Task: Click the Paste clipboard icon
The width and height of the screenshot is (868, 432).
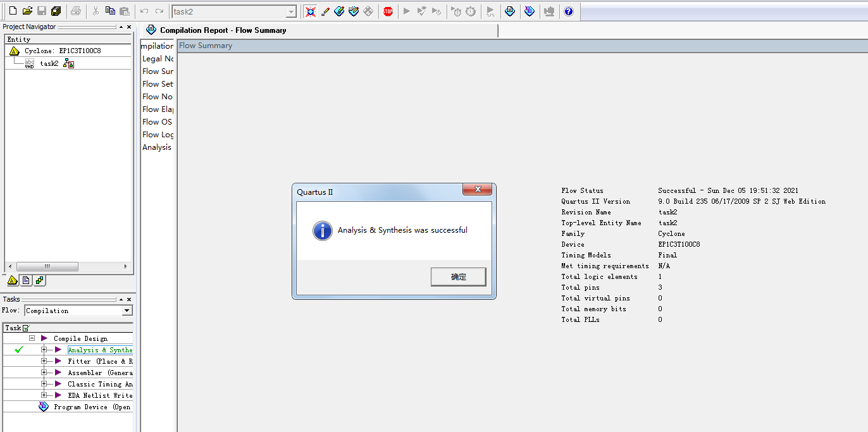Action: (125, 11)
